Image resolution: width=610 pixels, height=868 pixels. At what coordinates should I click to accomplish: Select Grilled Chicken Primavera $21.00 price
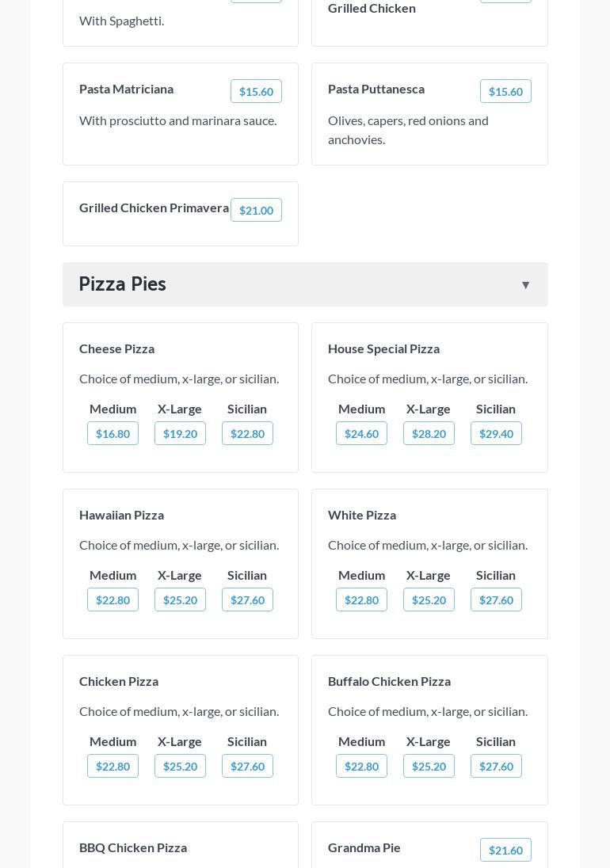click(256, 210)
